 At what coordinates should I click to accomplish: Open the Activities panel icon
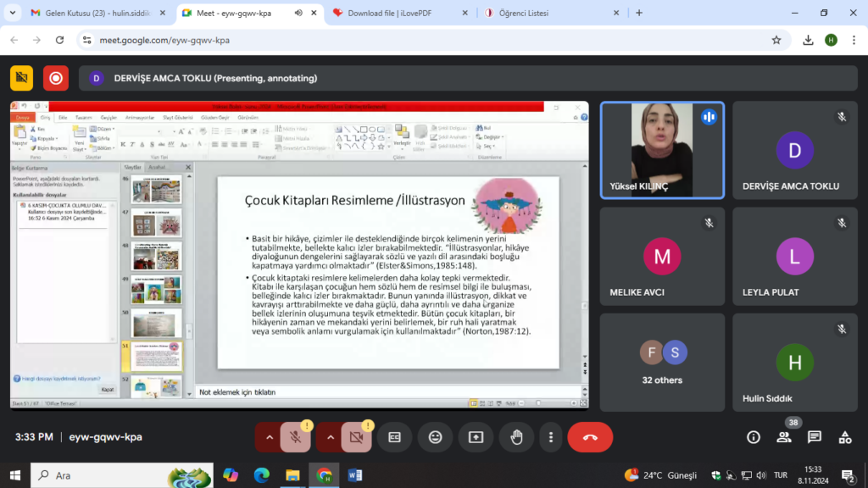845,437
